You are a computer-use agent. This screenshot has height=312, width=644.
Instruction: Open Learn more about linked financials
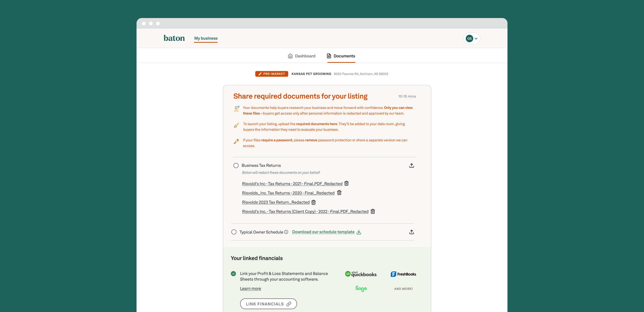coord(250,289)
